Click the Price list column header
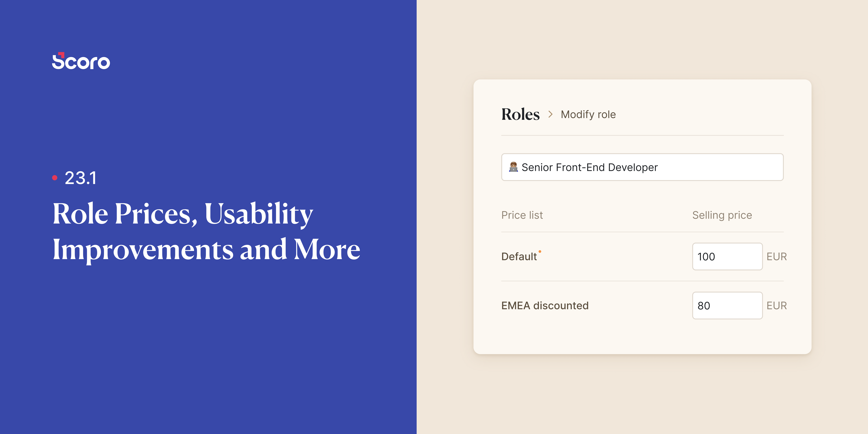868x434 pixels. pyautogui.click(x=522, y=215)
